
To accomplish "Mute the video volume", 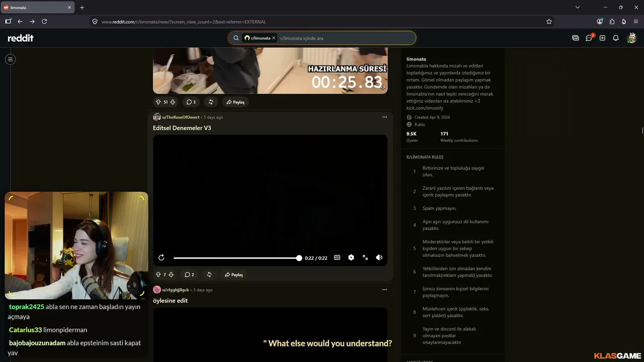I will (379, 257).
